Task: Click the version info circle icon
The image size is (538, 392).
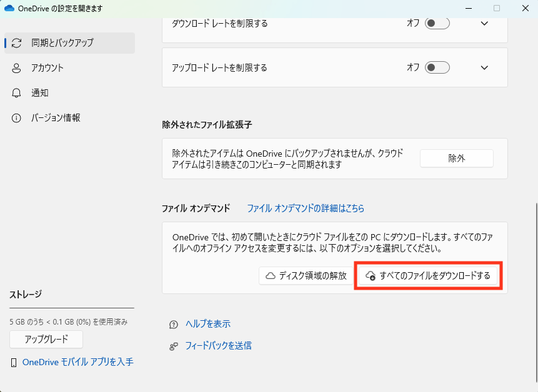Action: [x=16, y=118]
